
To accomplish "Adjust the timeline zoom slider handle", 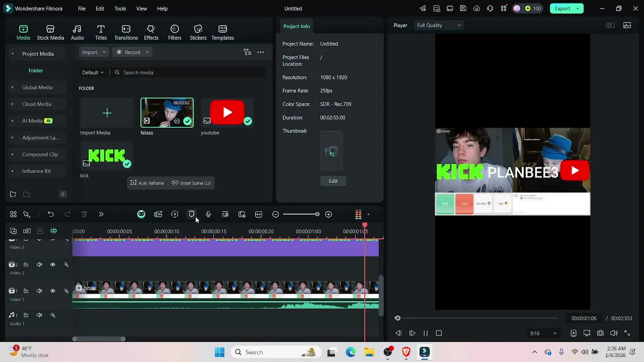I will [317, 214].
